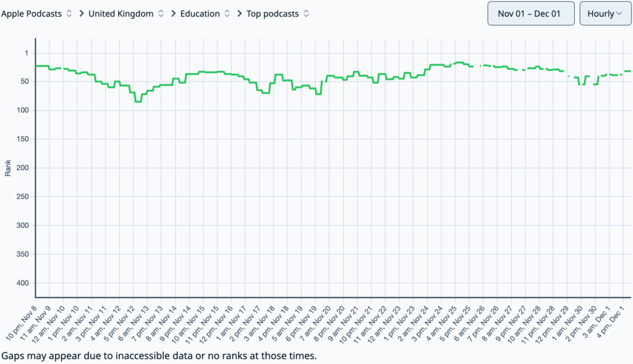Screen dimensions: 633x364
Task: Click the y-axis label 250
Action: click(x=23, y=197)
